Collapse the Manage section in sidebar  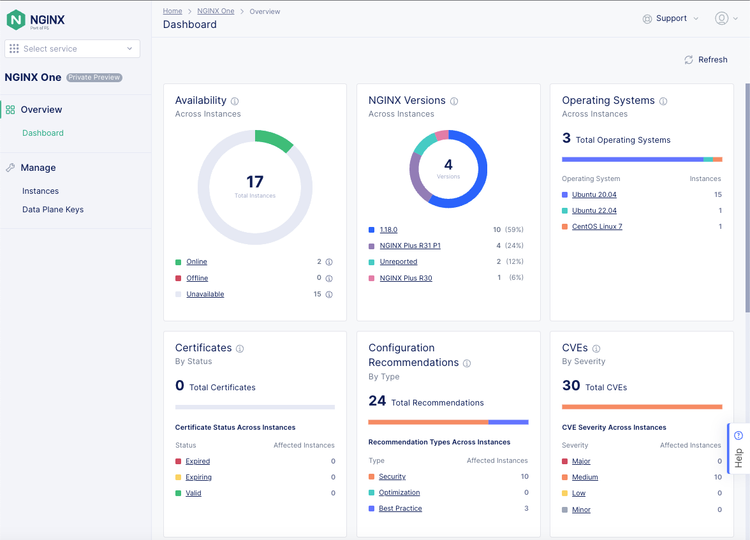[38, 168]
